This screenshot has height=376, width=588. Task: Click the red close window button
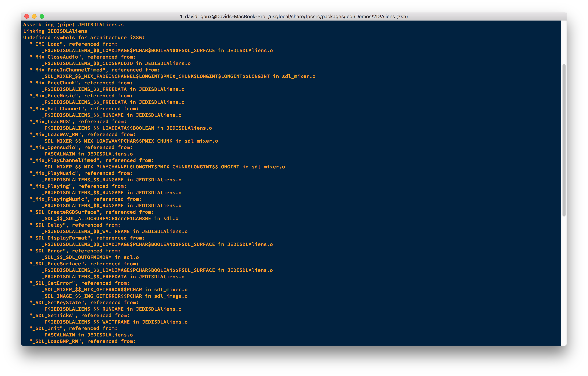tap(27, 16)
